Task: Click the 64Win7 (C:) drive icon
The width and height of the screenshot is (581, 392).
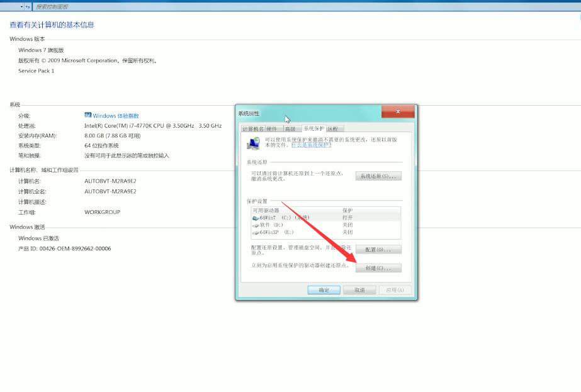Action: tap(256, 218)
